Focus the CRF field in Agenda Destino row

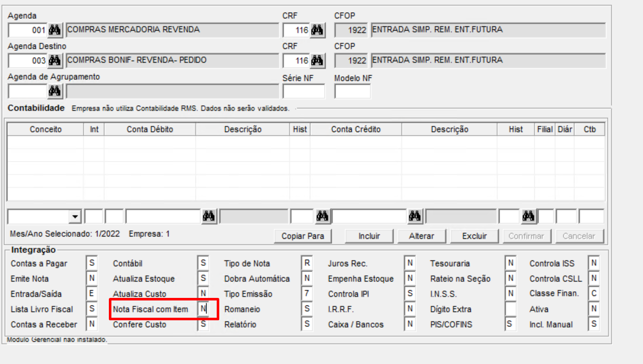tap(297, 60)
